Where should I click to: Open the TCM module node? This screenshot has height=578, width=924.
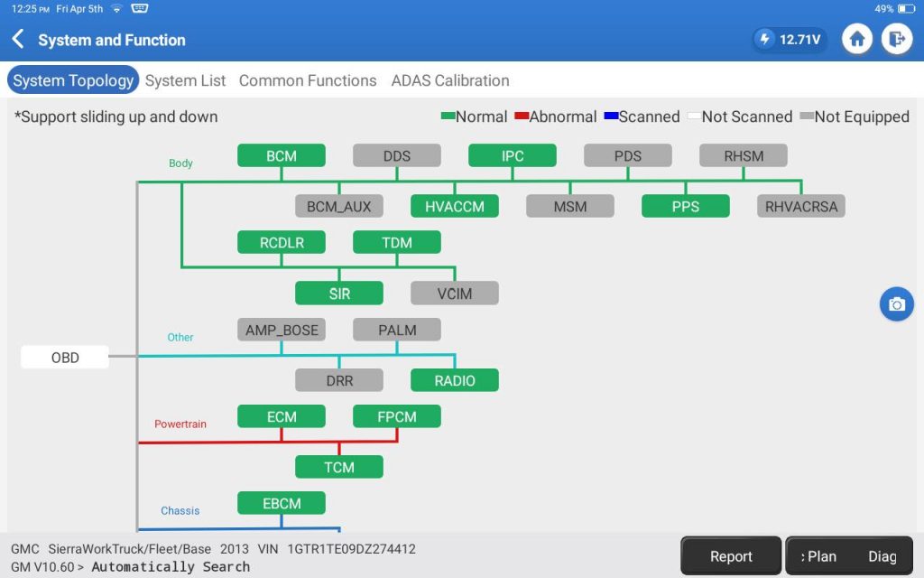[x=339, y=467]
